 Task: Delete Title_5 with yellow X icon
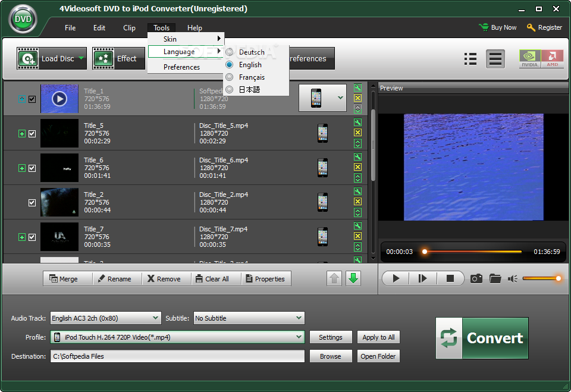click(x=357, y=133)
